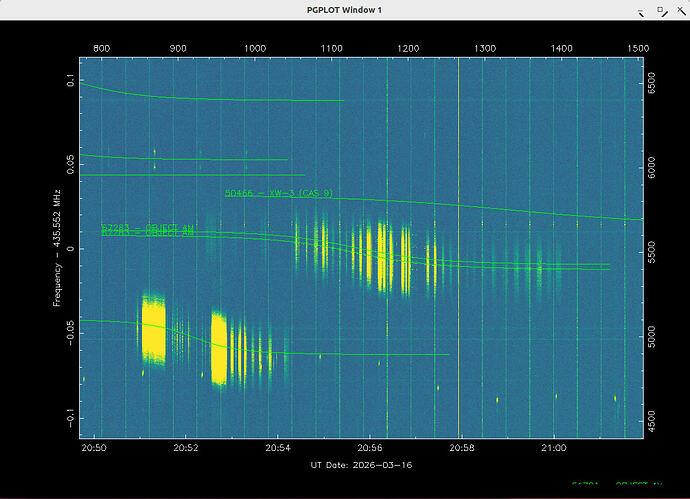Click the 20:58 time axis tick
The width and height of the screenshot is (690, 499).
tap(462, 449)
